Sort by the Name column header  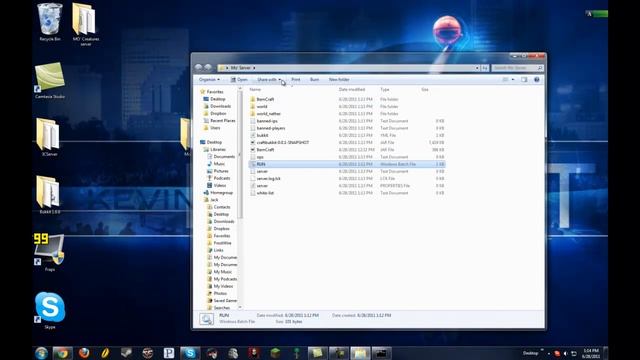[x=255, y=89]
